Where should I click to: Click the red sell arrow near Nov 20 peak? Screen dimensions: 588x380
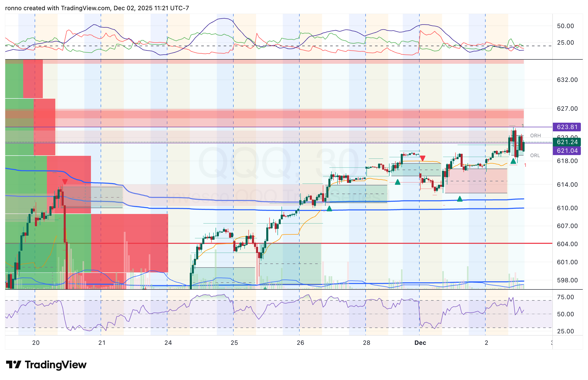pos(65,182)
